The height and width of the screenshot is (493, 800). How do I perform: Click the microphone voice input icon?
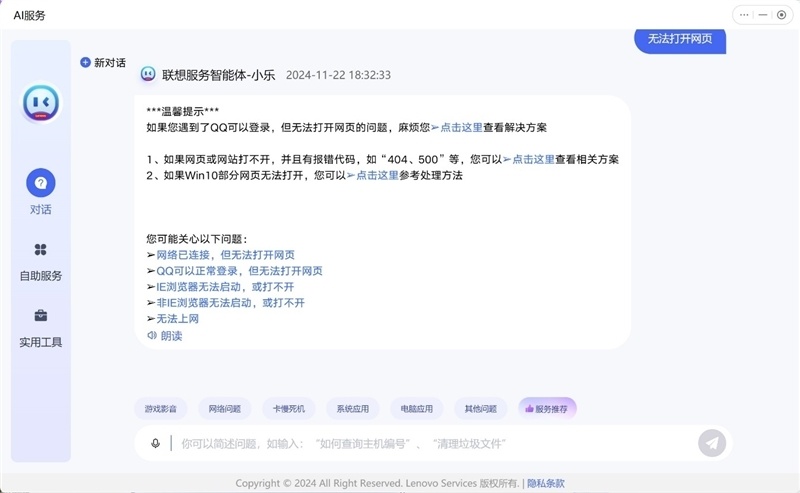click(x=155, y=443)
